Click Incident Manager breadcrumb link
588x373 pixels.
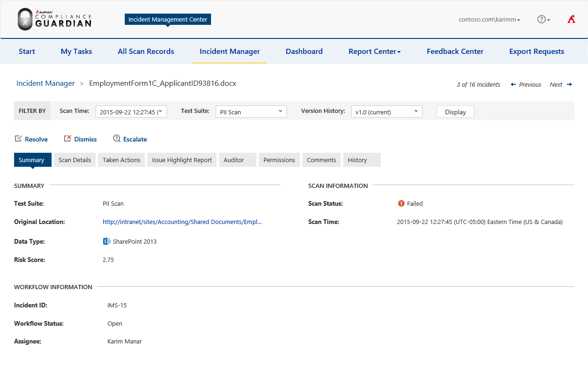click(45, 83)
